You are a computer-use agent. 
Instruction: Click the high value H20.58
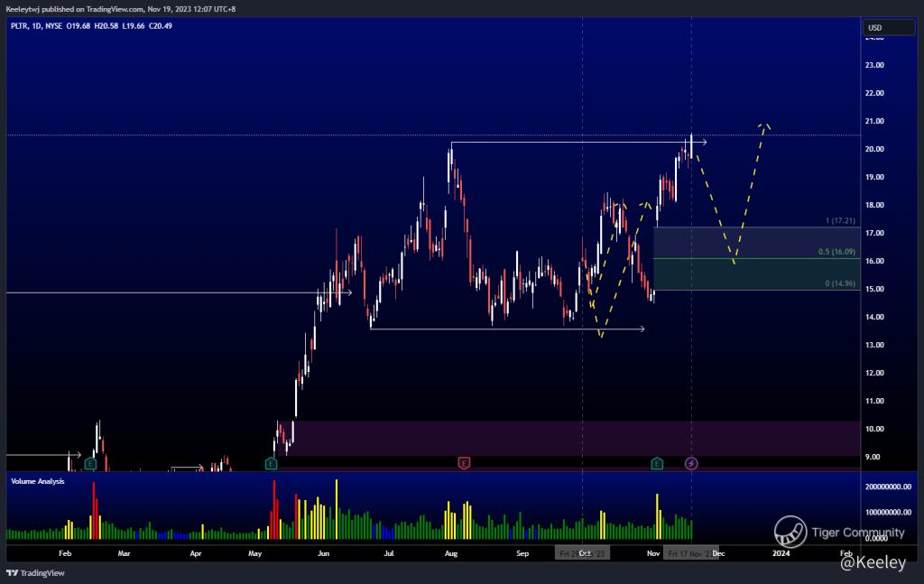click(106, 26)
